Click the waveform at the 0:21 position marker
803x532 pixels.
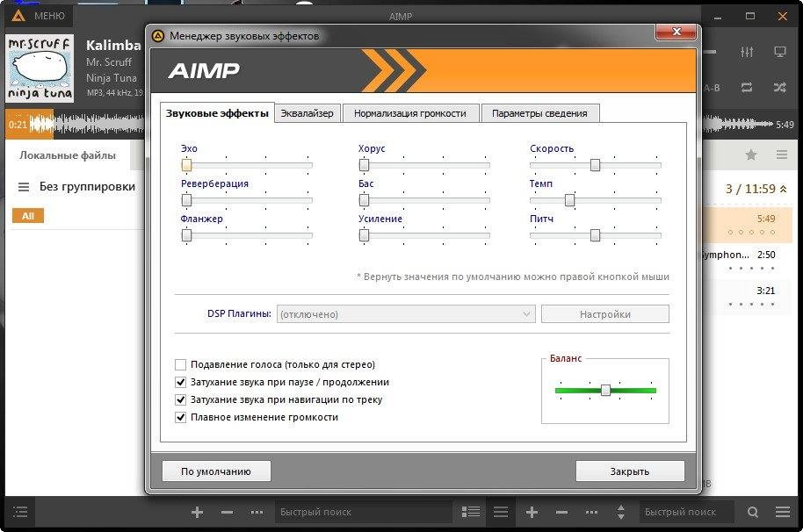click(54, 125)
